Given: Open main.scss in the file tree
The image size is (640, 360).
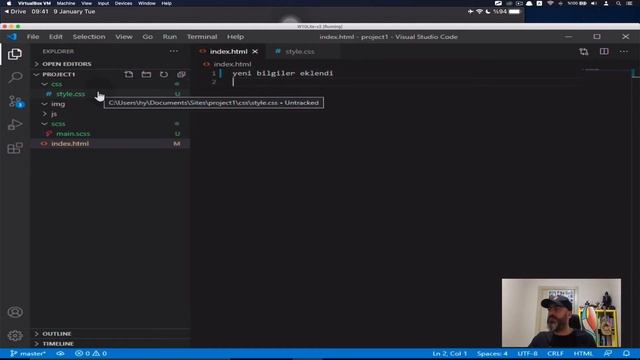Looking at the screenshot, I should coord(73,133).
